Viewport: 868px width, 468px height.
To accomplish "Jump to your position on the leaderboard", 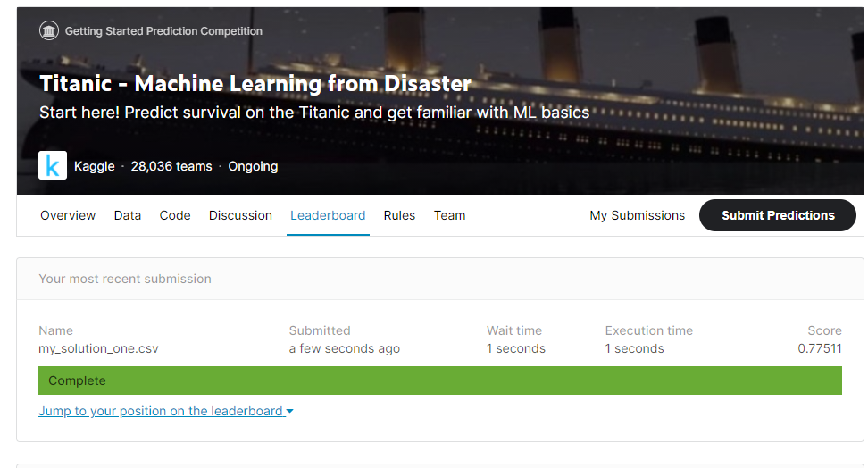I will coord(161,411).
